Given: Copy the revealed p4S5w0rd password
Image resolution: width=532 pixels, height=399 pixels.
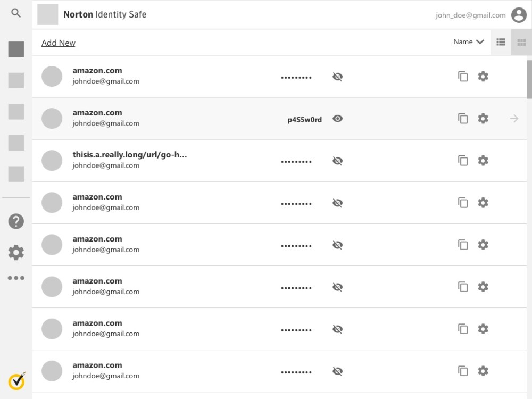Looking at the screenshot, I should pyautogui.click(x=463, y=119).
